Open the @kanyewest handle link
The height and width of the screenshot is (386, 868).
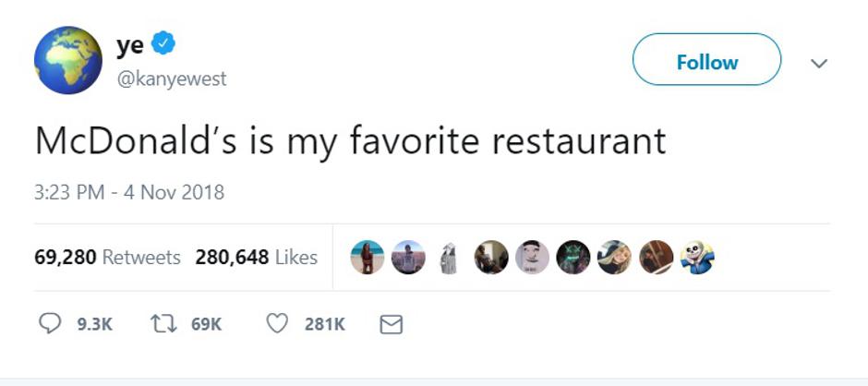[x=171, y=79]
